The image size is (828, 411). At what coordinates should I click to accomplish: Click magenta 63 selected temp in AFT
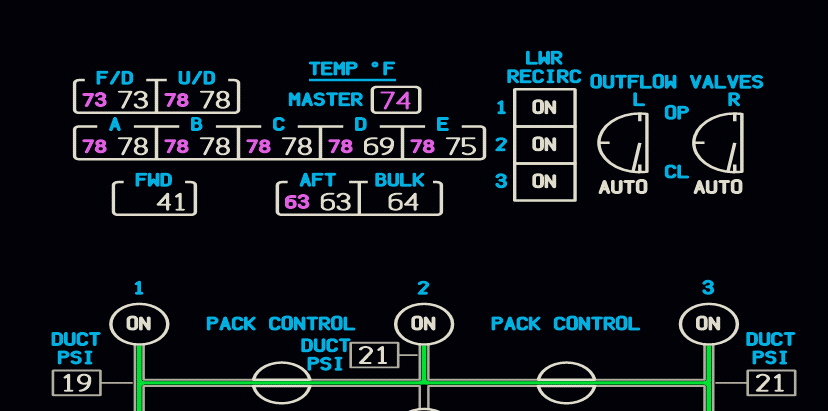[297, 202]
